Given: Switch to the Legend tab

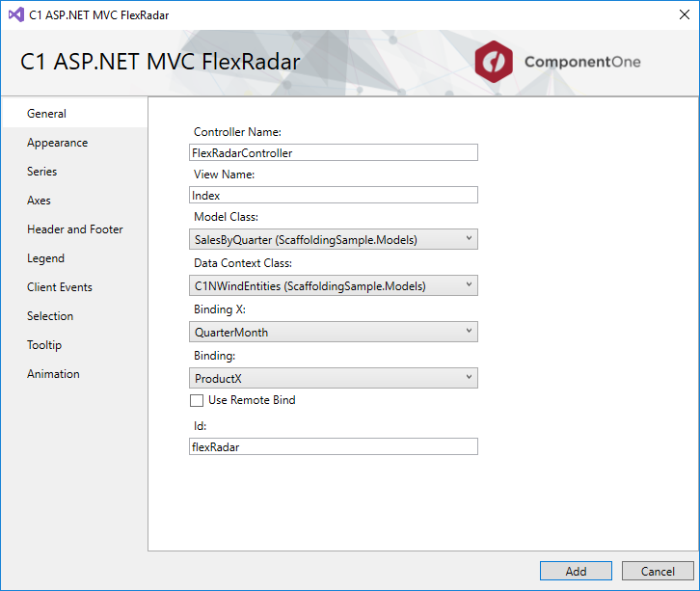Looking at the screenshot, I should pyautogui.click(x=74, y=258).
